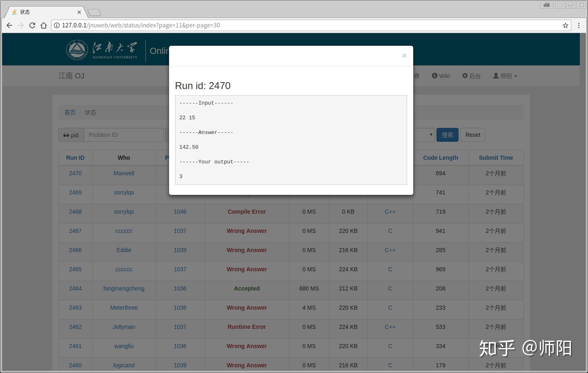
Task: Go to the browser home page
Action: [44, 25]
